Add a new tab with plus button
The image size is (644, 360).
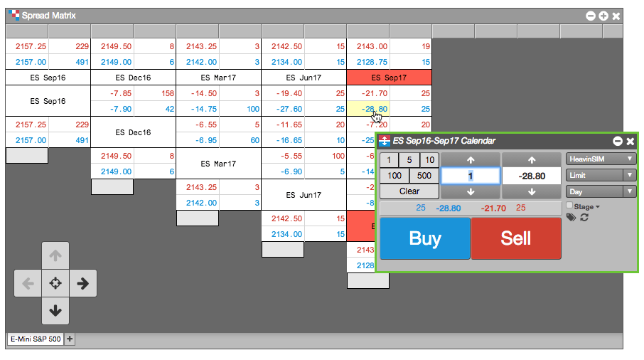coord(70,339)
